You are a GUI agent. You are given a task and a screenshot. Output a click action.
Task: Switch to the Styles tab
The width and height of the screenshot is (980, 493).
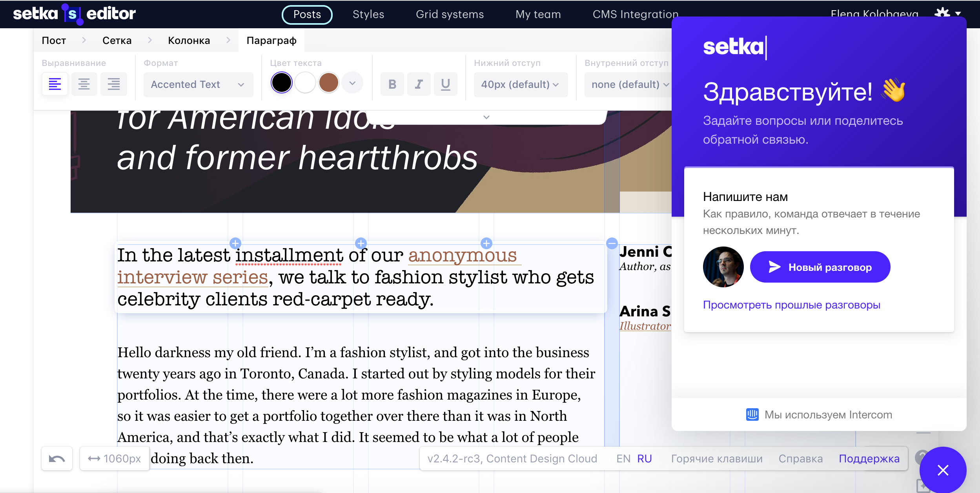(x=368, y=14)
